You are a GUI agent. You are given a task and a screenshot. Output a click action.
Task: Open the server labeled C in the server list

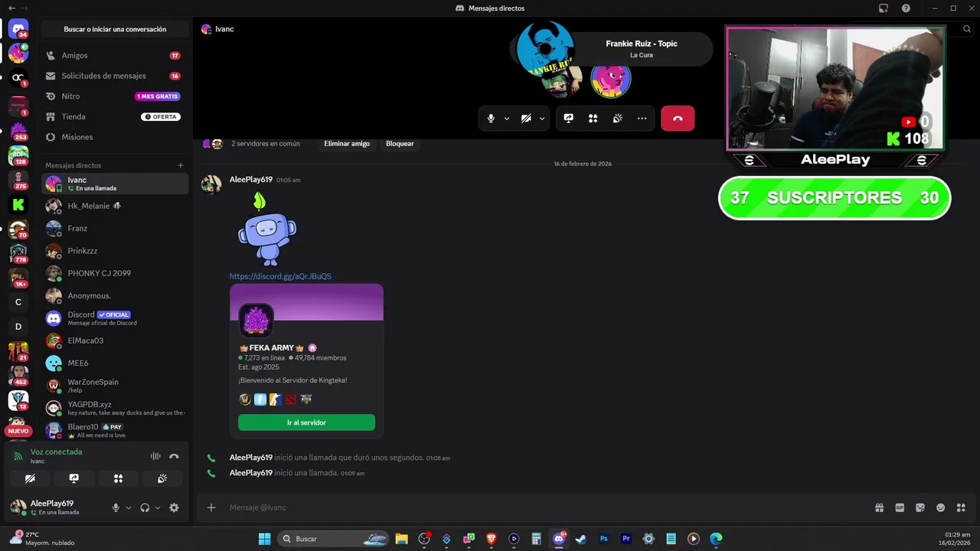(18, 302)
